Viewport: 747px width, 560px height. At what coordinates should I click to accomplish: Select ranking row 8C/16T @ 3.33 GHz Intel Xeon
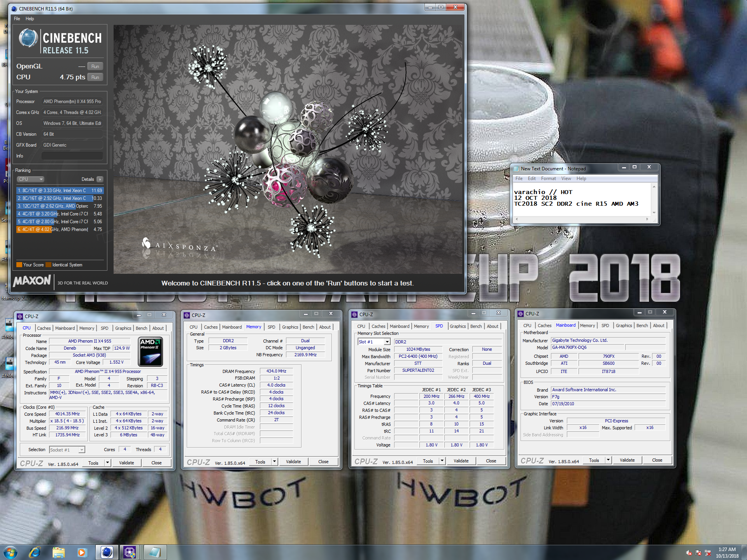click(60, 191)
